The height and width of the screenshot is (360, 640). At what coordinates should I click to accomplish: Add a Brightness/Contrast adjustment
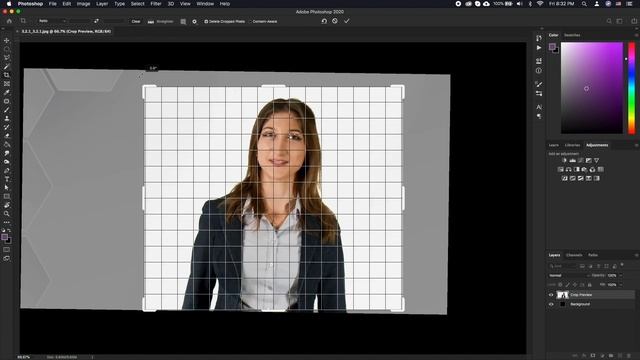coord(564,160)
